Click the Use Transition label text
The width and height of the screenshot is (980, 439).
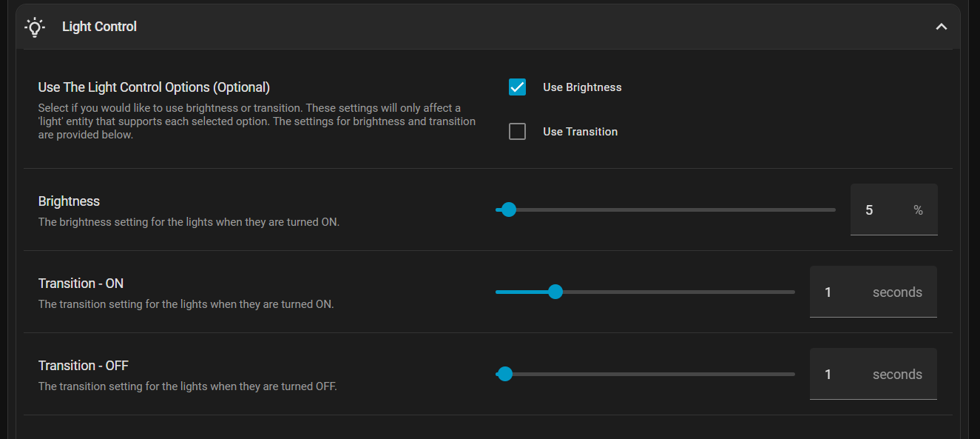point(580,132)
